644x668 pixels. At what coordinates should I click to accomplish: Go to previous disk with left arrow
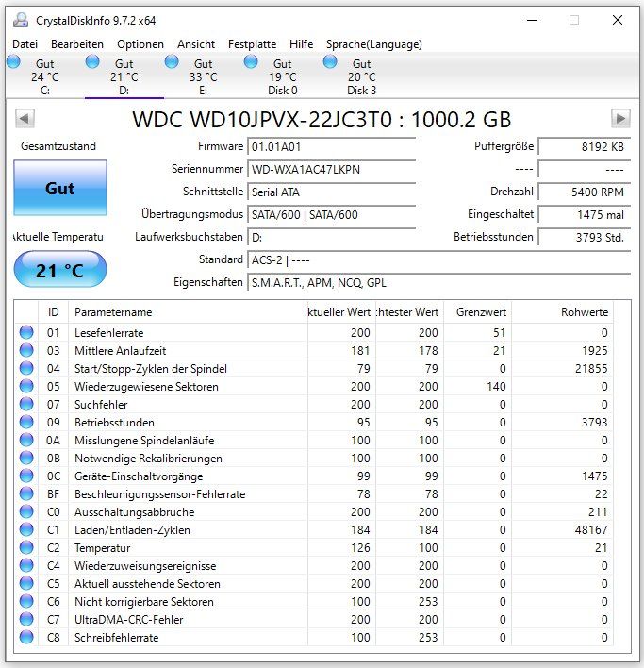coord(25,119)
